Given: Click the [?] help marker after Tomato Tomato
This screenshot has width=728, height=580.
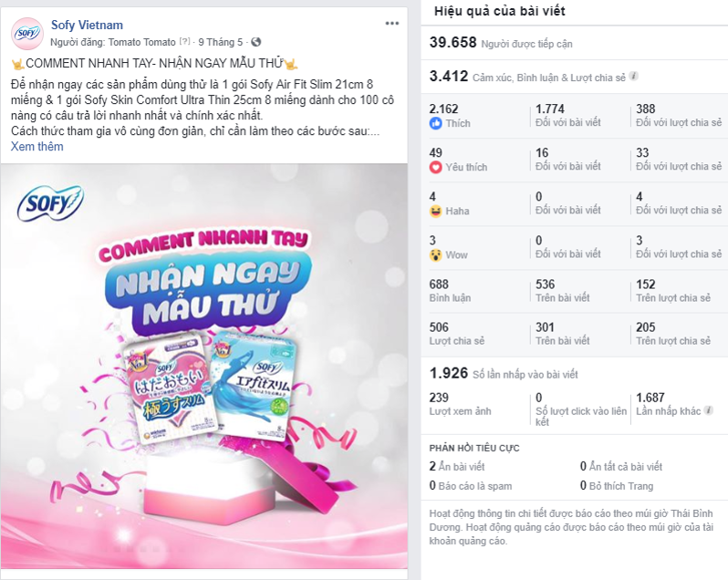Looking at the screenshot, I should pyautogui.click(x=185, y=42).
